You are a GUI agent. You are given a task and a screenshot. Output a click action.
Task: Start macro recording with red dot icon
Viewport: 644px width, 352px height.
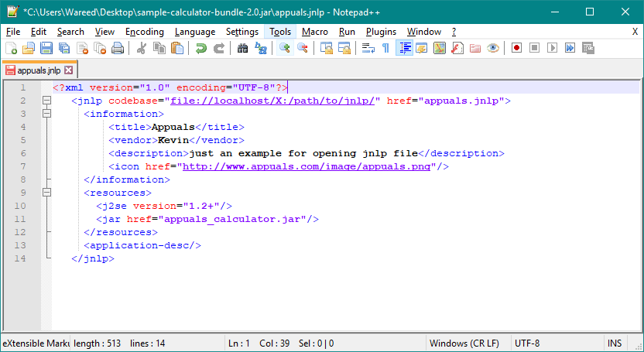pos(516,48)
